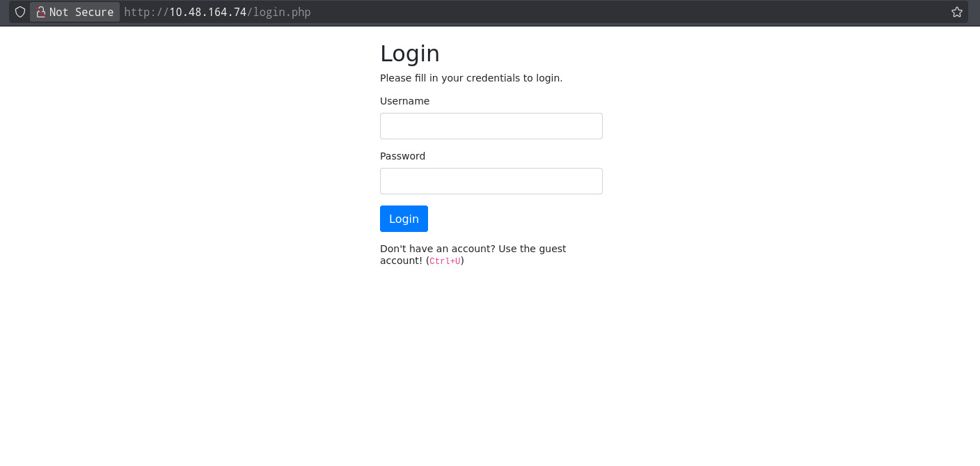Click the crossed-out lock security icon
Image resolution: width=980 pixels, height=466 pixels.
coord(41,12)
